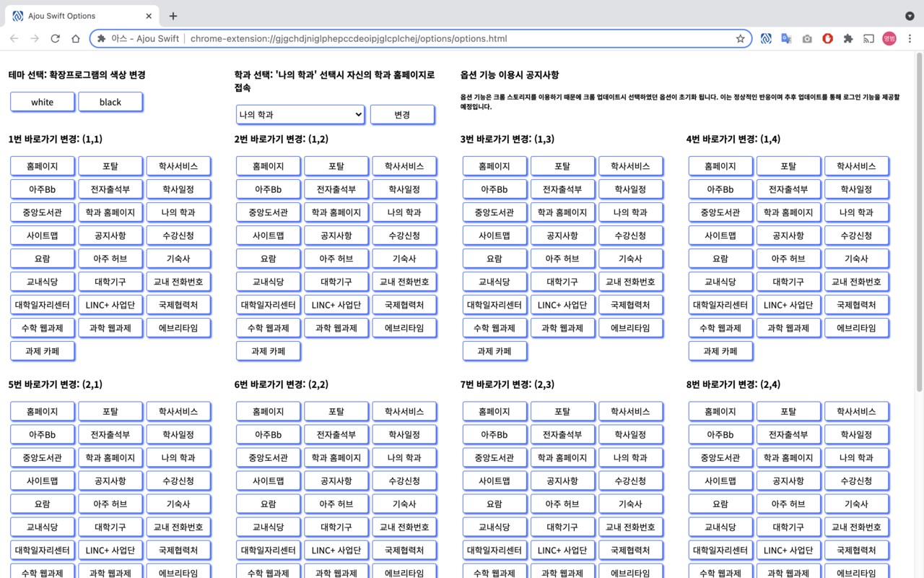
Task: Choose 나의 학과 in 2번 바로가기 section
Action: pyautogui.click(x=404, y=212)
